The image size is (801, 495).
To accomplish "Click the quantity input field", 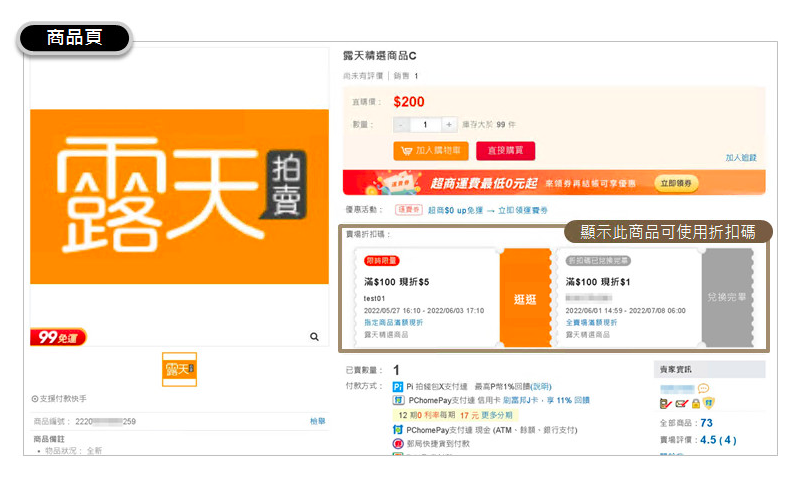I will [425, 125].
